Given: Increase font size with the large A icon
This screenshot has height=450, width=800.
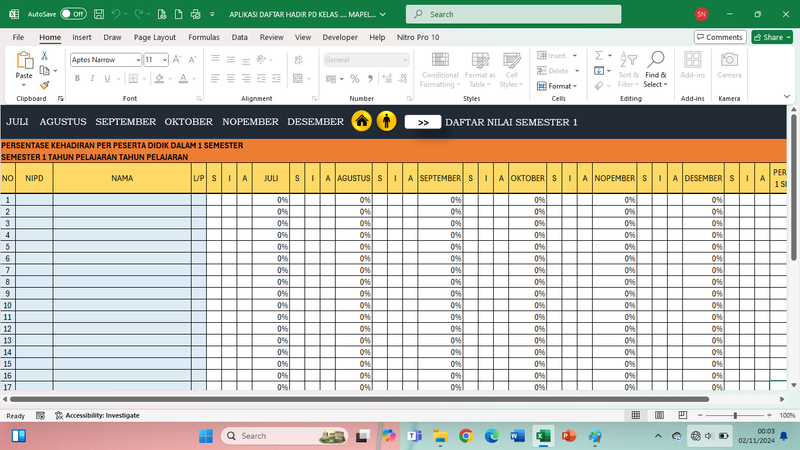Looking at the screenshot, I should [177, 60].
